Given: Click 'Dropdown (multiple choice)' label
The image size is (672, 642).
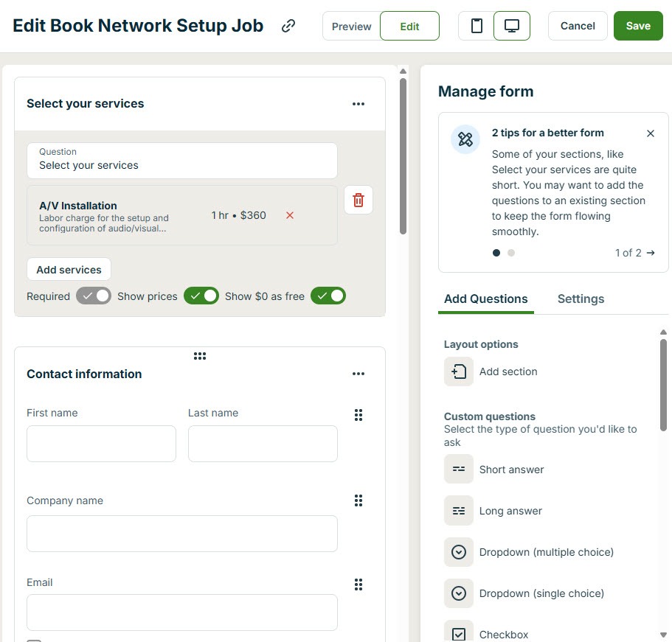Looking at the screenshot, I should tap(546, 552).
